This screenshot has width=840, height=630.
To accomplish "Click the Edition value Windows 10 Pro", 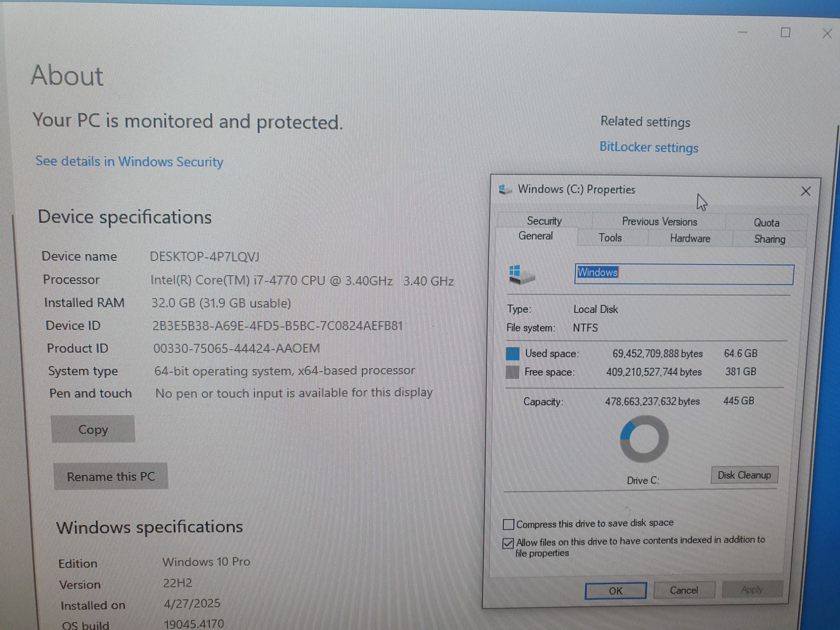I will click(x=206, y=562).
